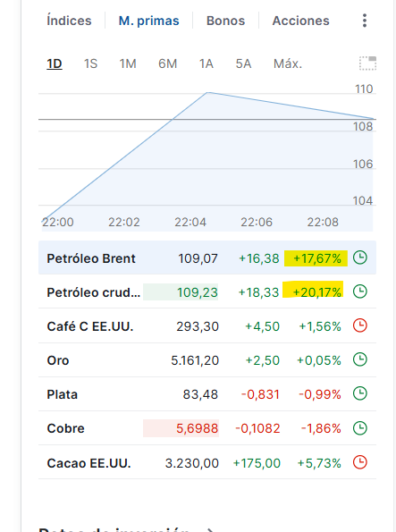The height and width of the screenshot is (532, 396).
Task: Click the green clock icon for Oro
Action: pyautogui.click(x=360, y=359)
